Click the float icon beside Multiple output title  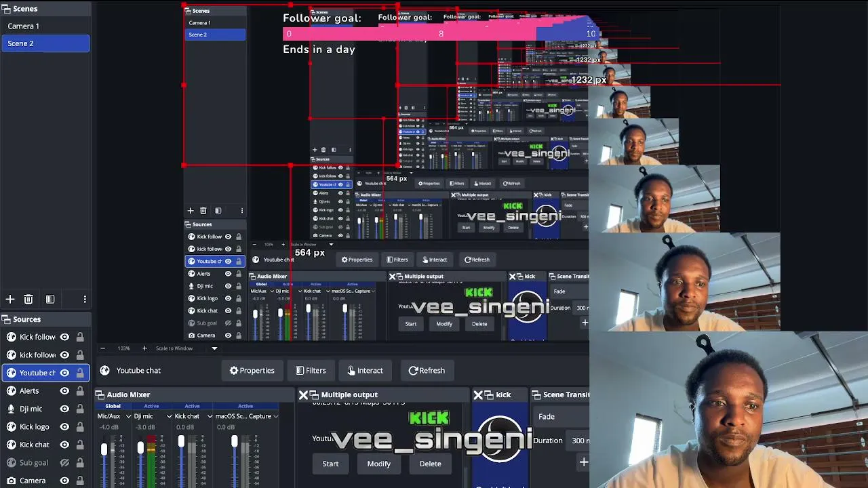314,394
